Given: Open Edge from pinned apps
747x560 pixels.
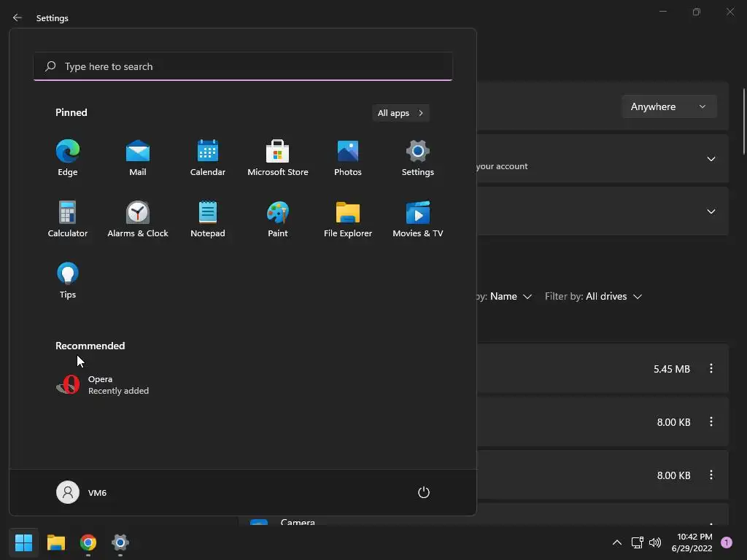Looking at the screenshot, I should coord(68,158).
